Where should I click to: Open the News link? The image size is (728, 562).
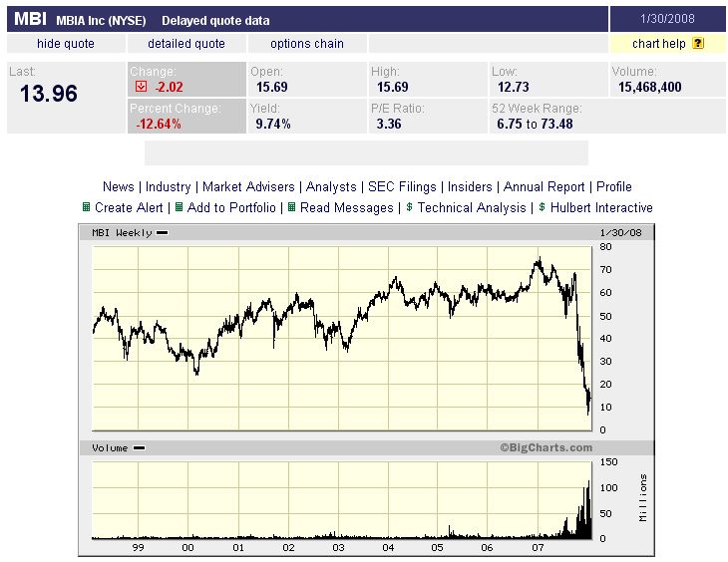[x=118, y=187]
